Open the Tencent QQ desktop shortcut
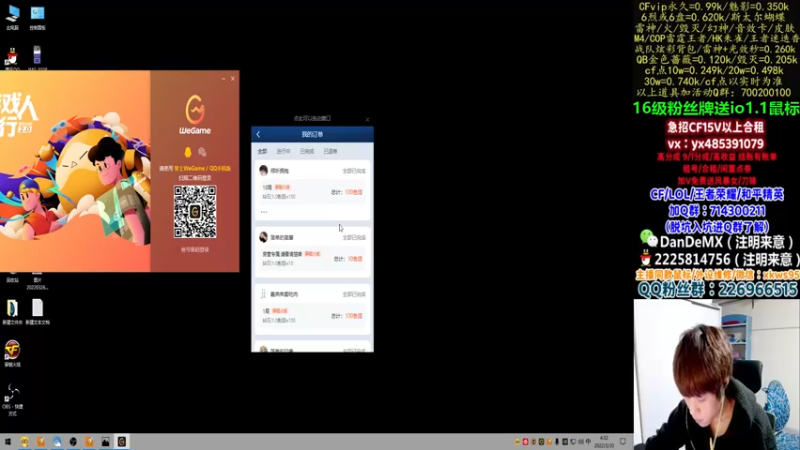The height and width of the screenshot is (450, 800). point(13,59)
